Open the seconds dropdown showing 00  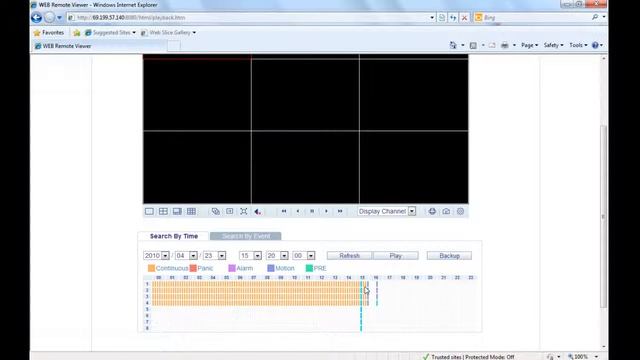[x=311, y=256]
